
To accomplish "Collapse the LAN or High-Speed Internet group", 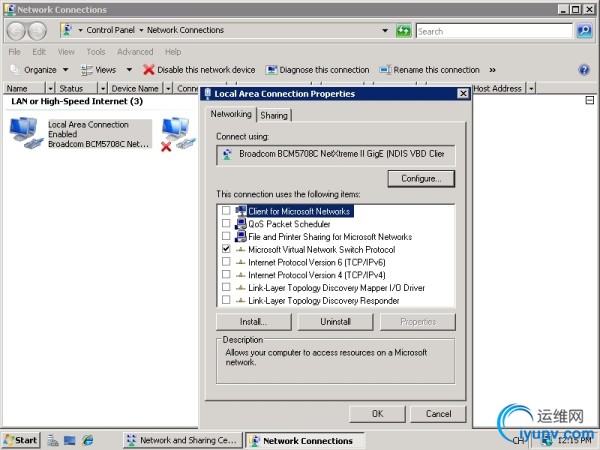I will click(590, 101).
